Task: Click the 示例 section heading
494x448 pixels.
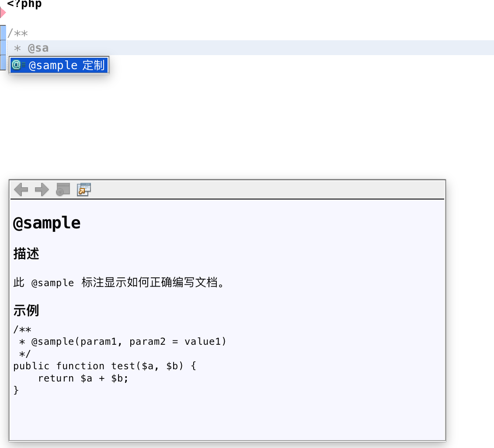Action: [x=26, y=310]
